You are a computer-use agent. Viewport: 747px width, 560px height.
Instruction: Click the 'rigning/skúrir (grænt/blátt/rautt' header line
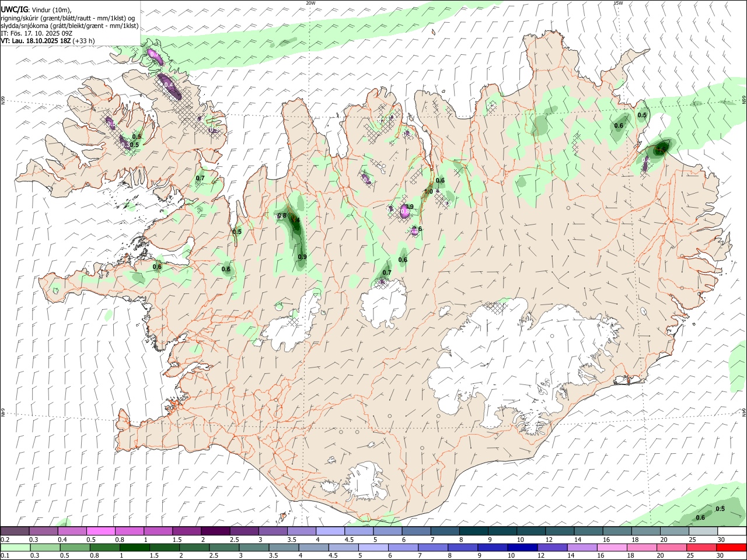[68, 18]
